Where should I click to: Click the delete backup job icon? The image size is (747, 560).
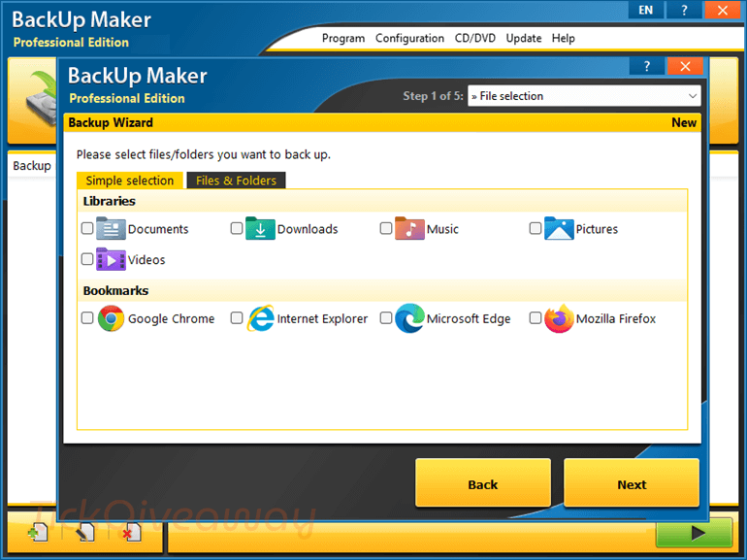point(132,532)
